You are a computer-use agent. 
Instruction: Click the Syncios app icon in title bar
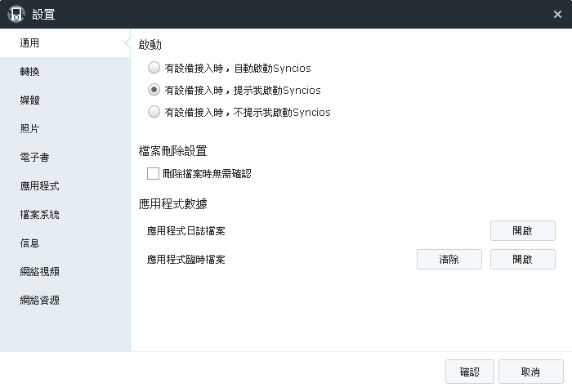pos(16,14)
